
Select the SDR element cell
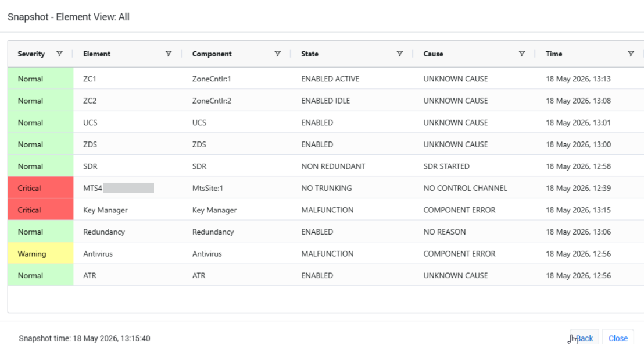[128, 166]
